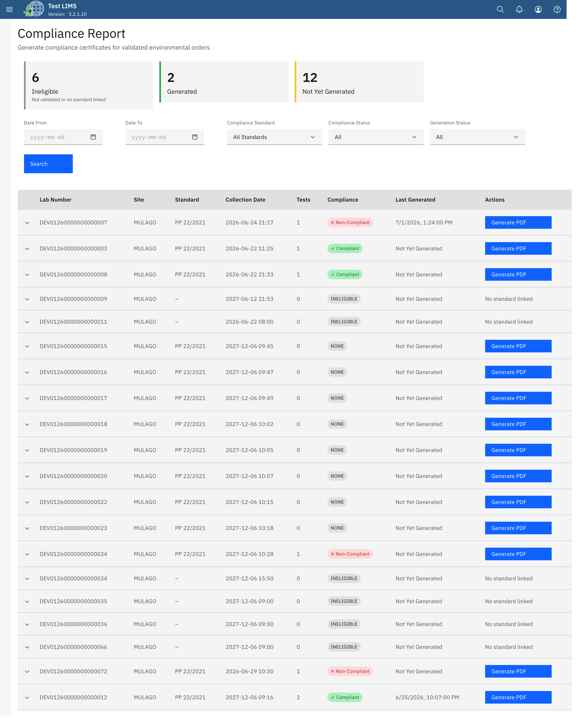Click the Not Yet Generated summary card

tap(359, 82)
